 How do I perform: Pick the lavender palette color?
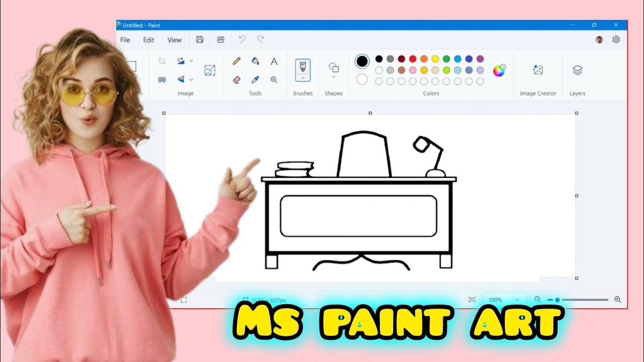click(480, 70)
